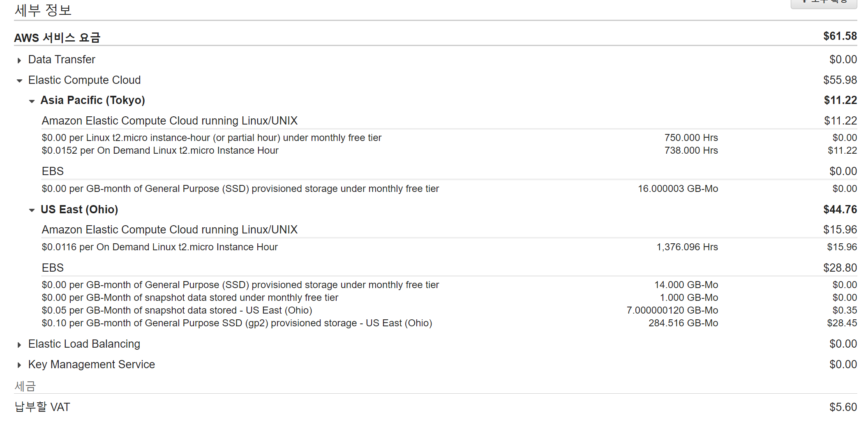Click the EBS heading with $28.80
This screenshot has height=427, width=868.
tap(53, 268)
